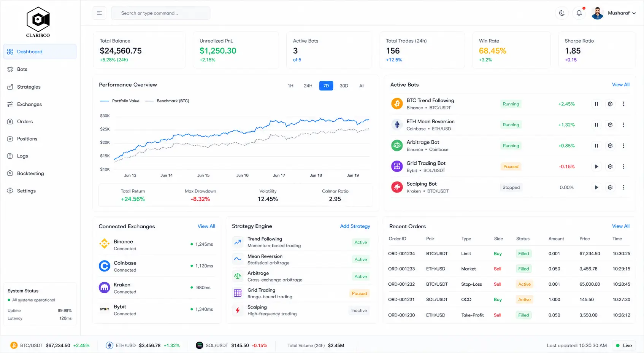Click View All in Active Bots
This screenshot has width=644, height=353.
620,84
